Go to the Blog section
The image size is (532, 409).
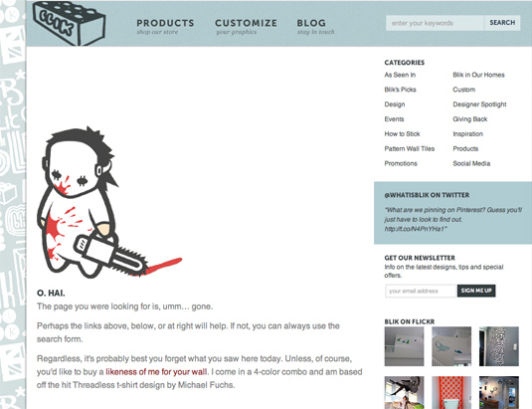(315, 27)
